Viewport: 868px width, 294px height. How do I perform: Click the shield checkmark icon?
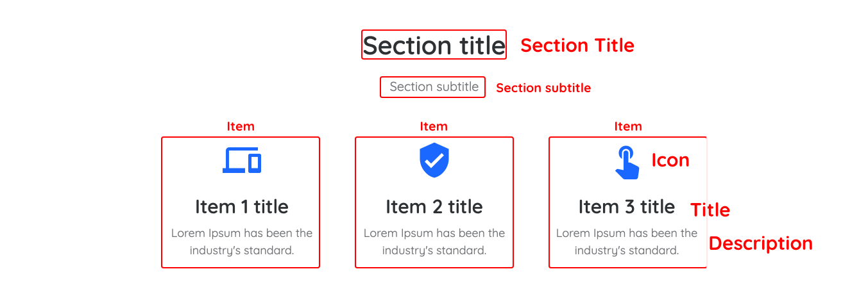(x=434, y=160)
